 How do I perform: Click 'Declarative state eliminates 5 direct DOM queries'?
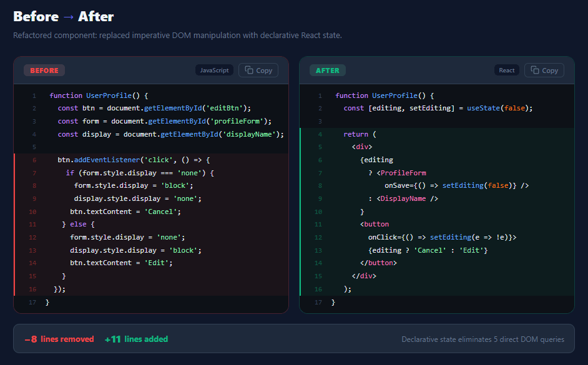tap(483, 339)
